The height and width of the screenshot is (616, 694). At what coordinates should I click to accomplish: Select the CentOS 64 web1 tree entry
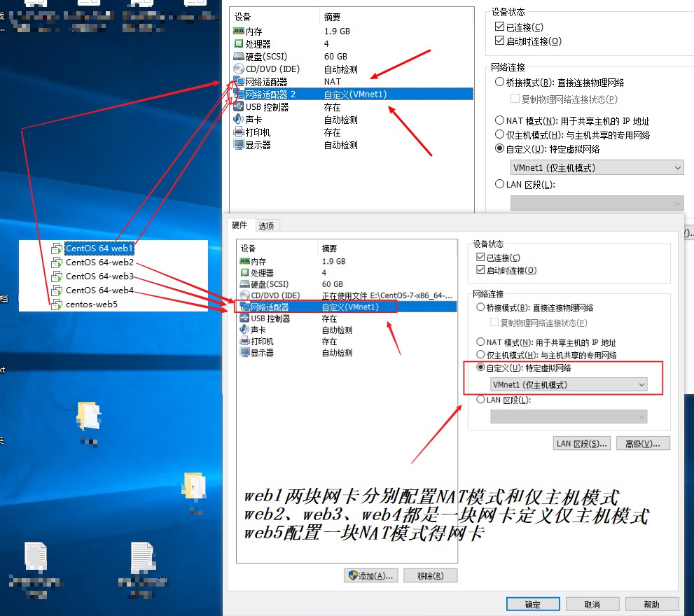99,248
